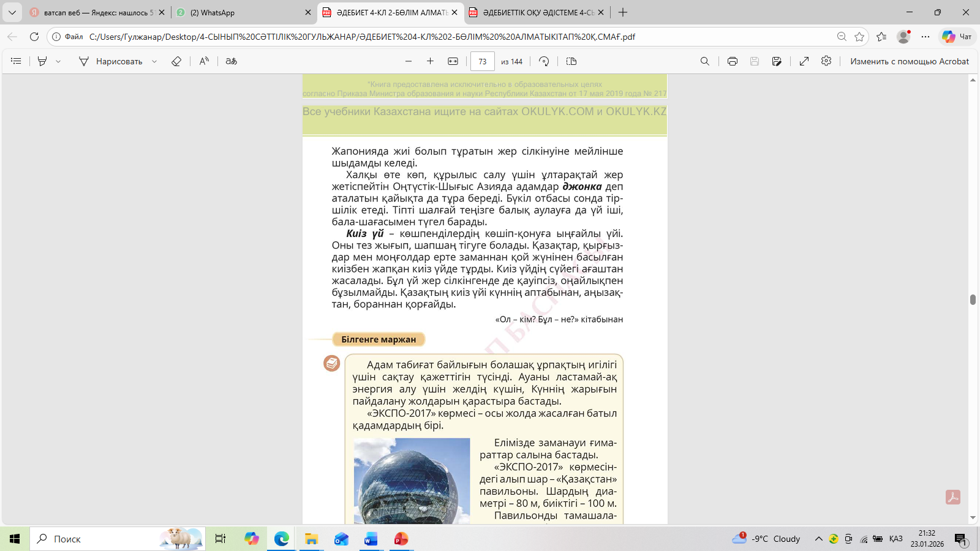Save the PDF as a copy

click(x=777, y=61)
